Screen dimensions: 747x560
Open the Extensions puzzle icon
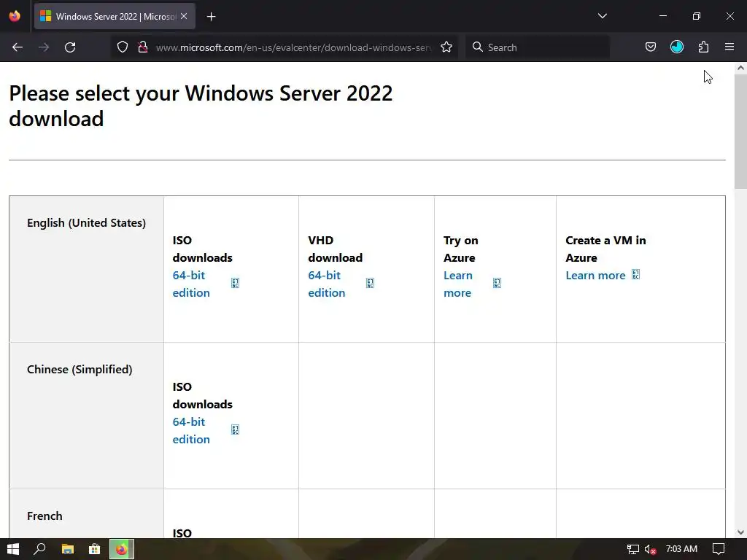tap(703, 47)
